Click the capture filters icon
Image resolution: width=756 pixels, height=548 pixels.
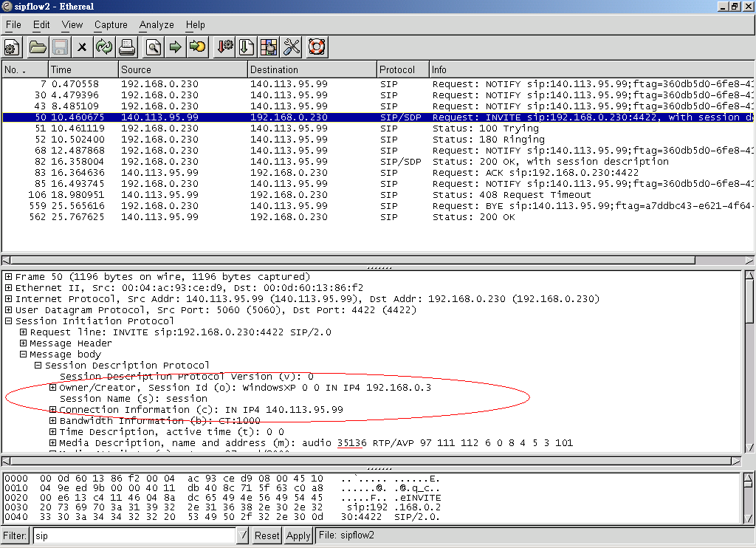[x=223, y=47]
